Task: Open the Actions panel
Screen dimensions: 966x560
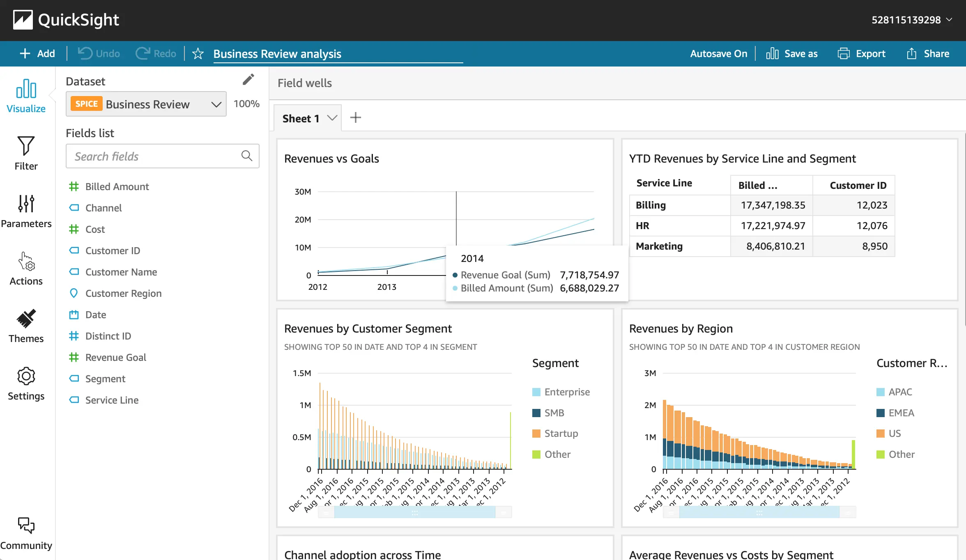Action: coord(26,269)
